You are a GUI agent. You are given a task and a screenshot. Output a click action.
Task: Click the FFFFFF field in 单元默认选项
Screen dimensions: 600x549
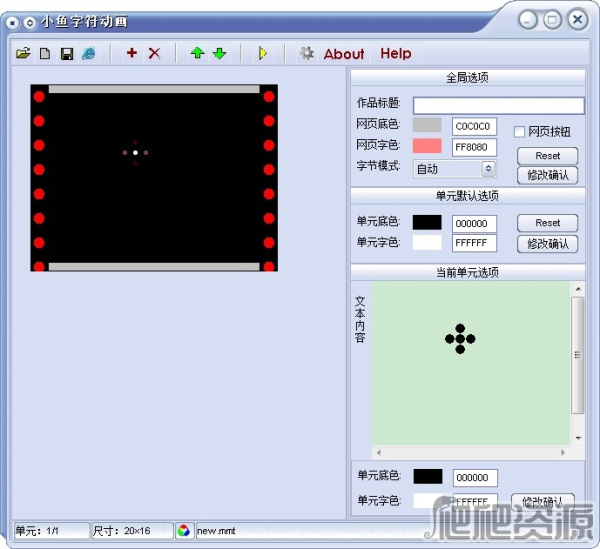(x=474, y=243)
